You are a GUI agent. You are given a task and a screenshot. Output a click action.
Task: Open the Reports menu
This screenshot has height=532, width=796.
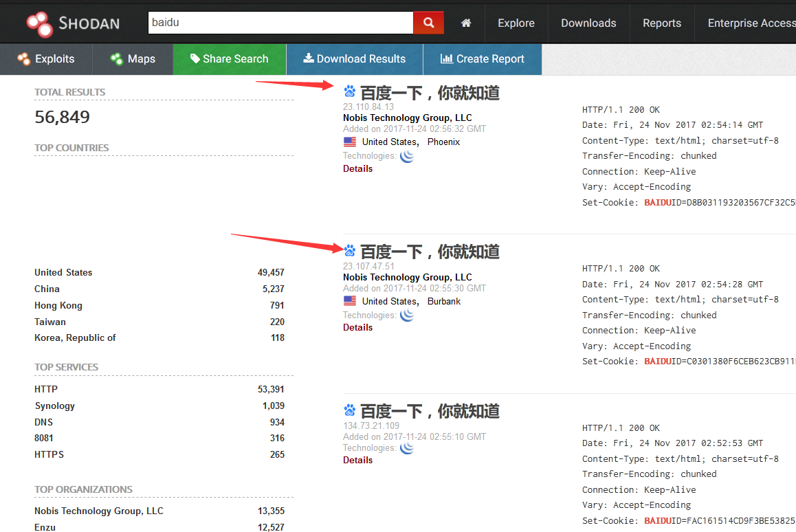(x=661, y=23)
